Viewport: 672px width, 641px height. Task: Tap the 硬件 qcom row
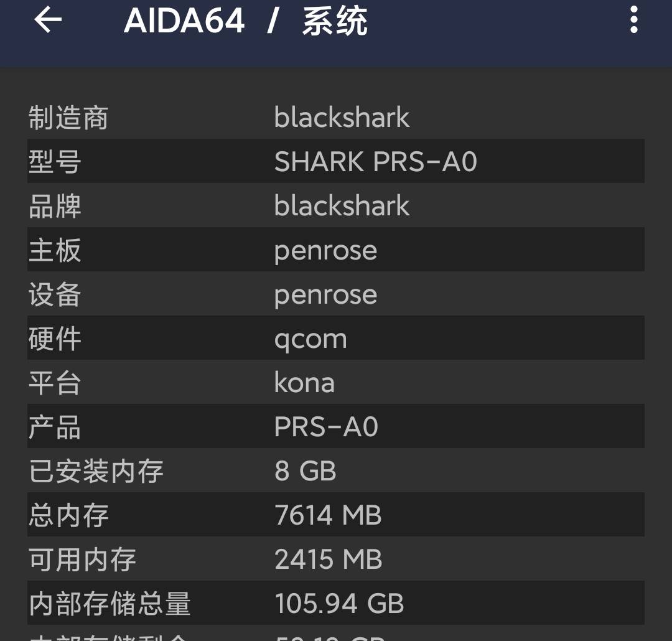point(336,338)
